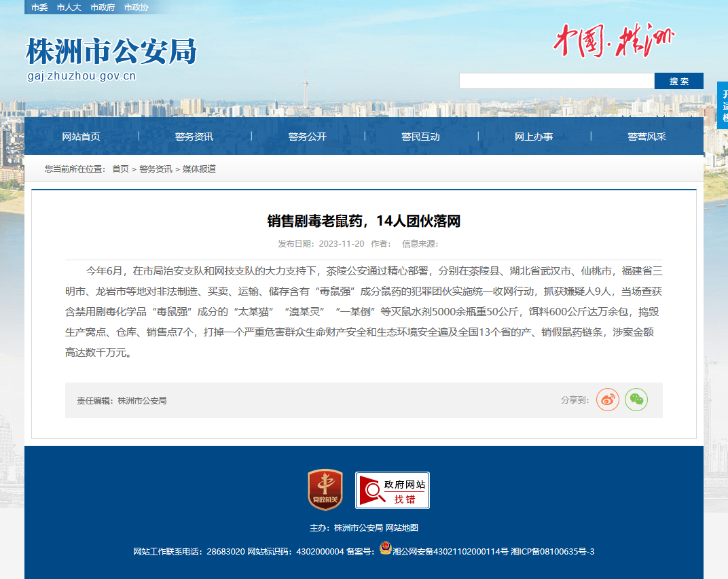Image resolution: width=728 pixels, height=579 pixels.
Task: Go to 媒体报道 breadcrumb link
Action: 199,169
